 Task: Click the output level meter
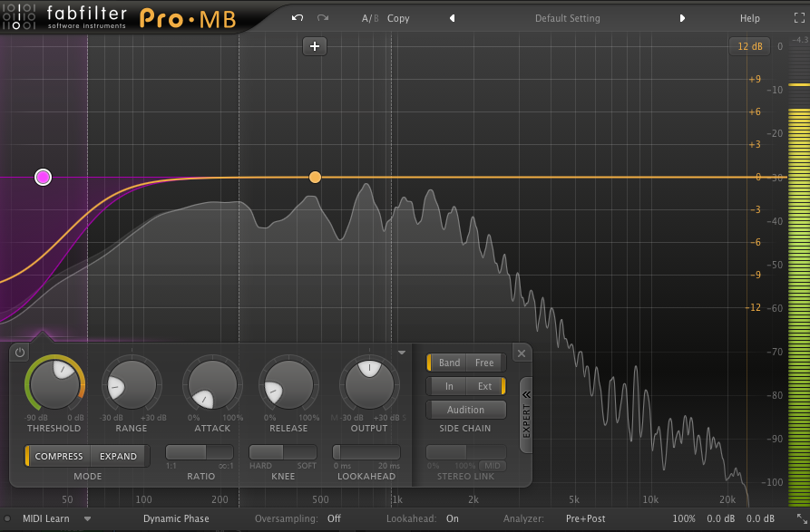click(799, 273)
